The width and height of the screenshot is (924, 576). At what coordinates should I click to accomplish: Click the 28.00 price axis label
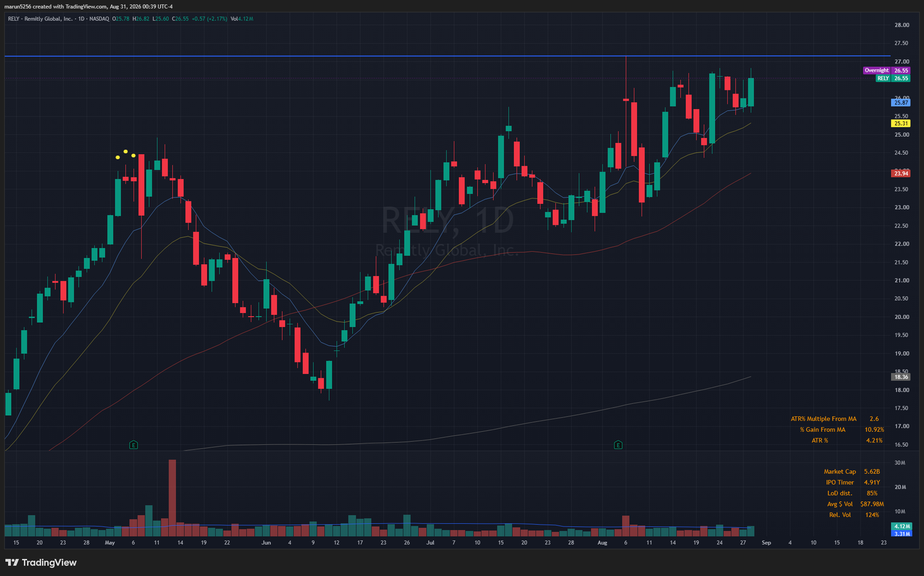[x=902, y=25]
